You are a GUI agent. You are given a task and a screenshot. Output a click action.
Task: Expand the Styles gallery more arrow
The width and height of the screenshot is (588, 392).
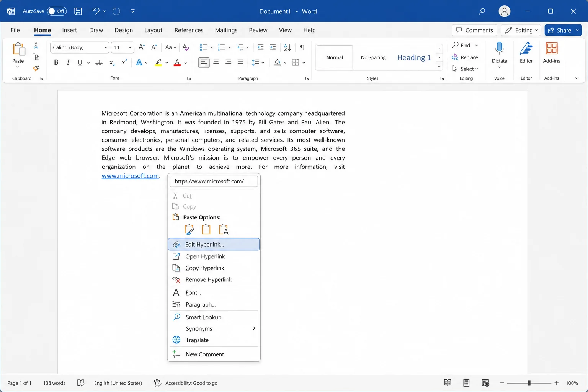439,66
